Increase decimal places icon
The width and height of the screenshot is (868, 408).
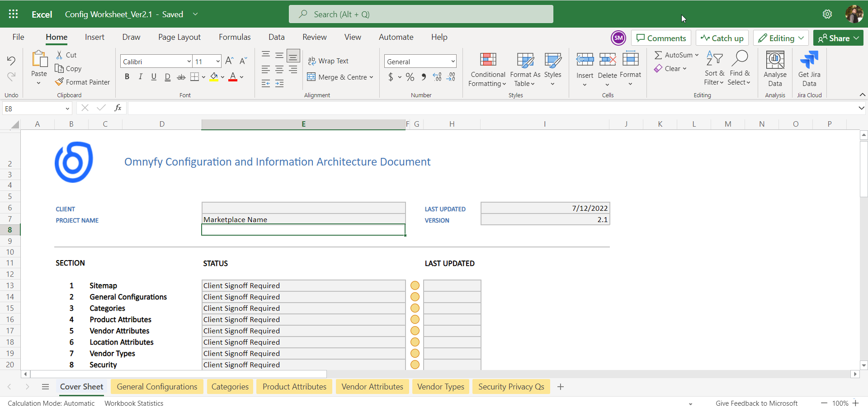click(x=437, y=77)
